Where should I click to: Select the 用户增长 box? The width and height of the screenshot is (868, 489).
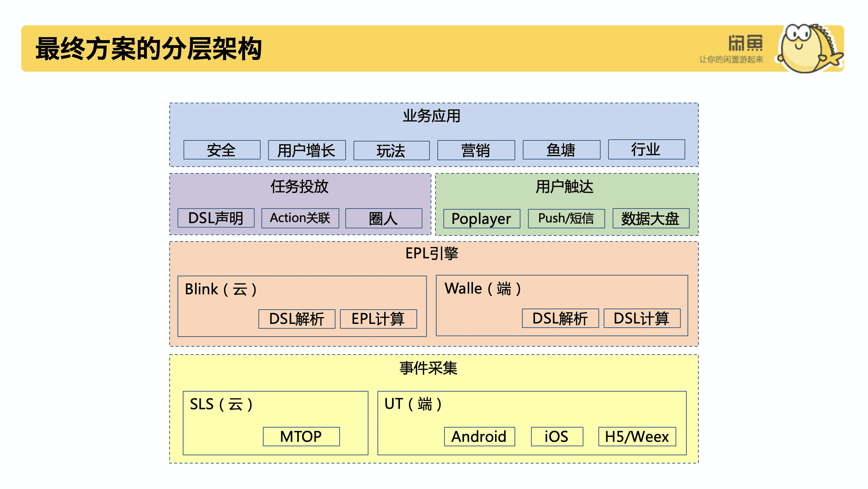pos(307,151)
